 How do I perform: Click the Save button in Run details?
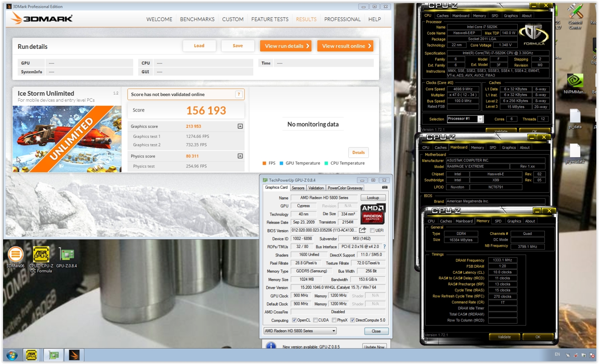point(238,46)
